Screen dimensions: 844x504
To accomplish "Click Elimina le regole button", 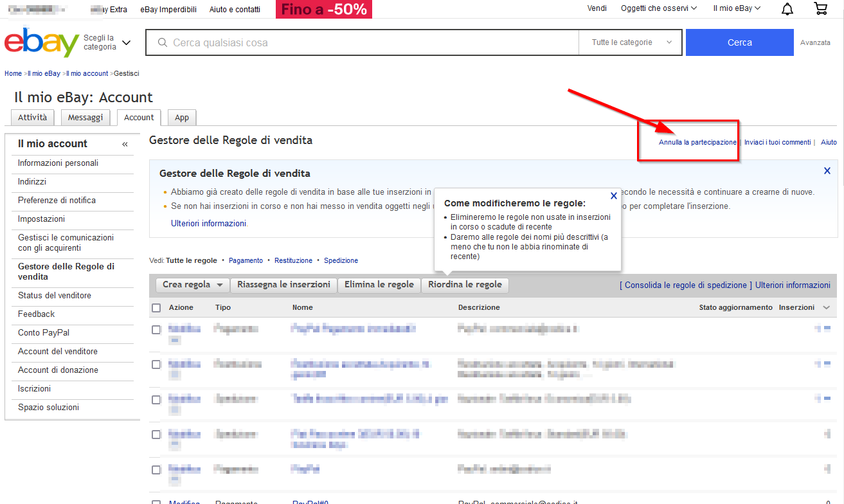I will pyautogui.click(x=379, y=285).
